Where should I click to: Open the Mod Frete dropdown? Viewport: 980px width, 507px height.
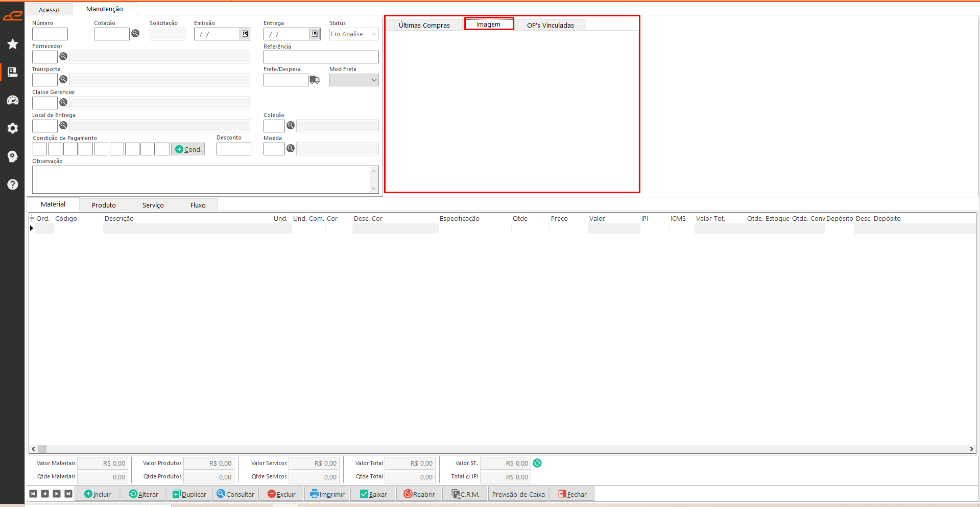374,80
